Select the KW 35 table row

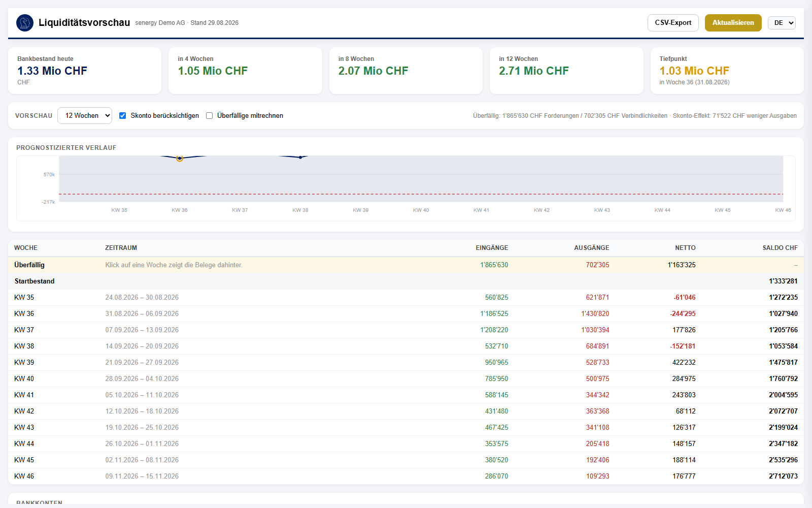[406, 298]
